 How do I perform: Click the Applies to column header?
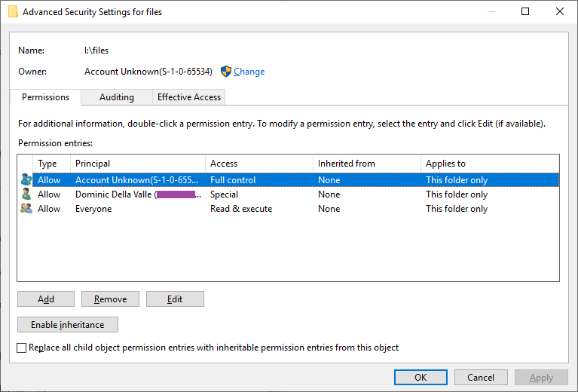tap(490, 164)
